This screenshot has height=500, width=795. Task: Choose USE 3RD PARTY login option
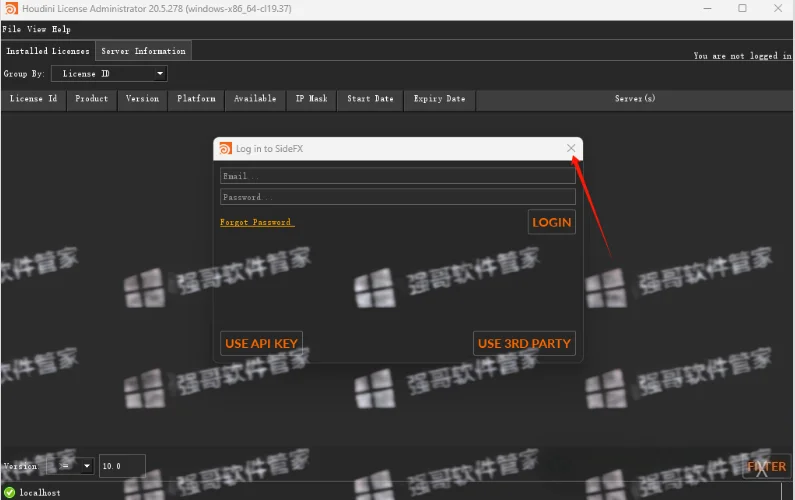coord(524,343)
